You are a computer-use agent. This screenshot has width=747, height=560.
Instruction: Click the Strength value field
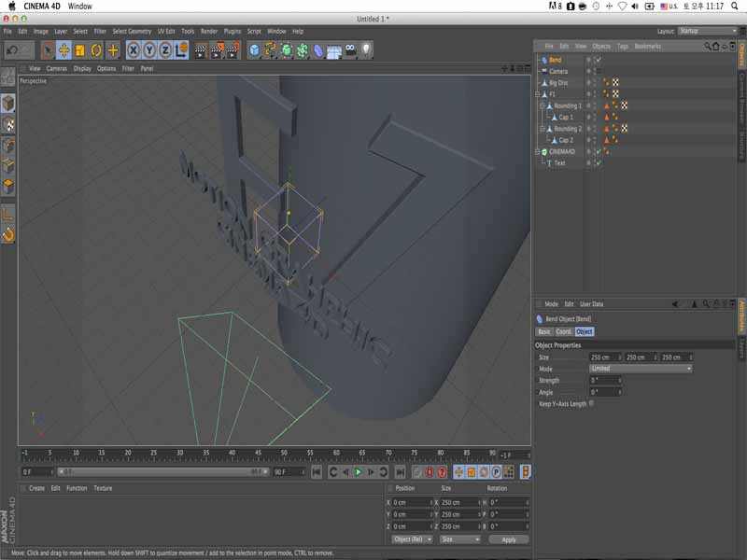click(605, 380)
